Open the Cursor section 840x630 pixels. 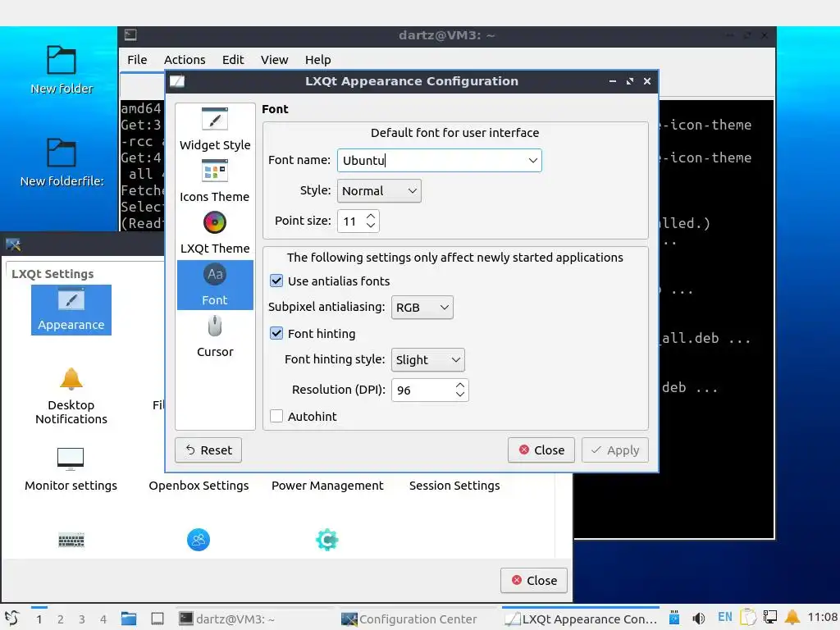tap(215, 337)
